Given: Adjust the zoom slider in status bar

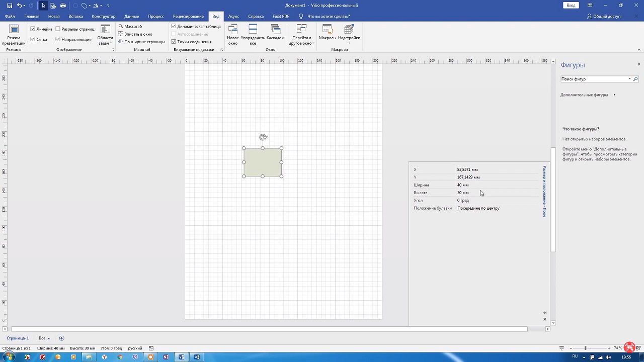Looking at the screenshot, I should point(585,348).
